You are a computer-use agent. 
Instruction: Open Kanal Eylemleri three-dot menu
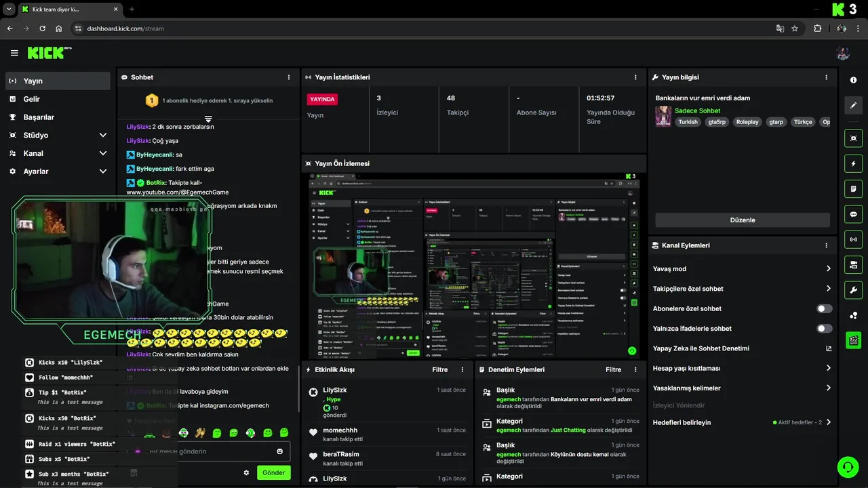(x=826, y=245)
